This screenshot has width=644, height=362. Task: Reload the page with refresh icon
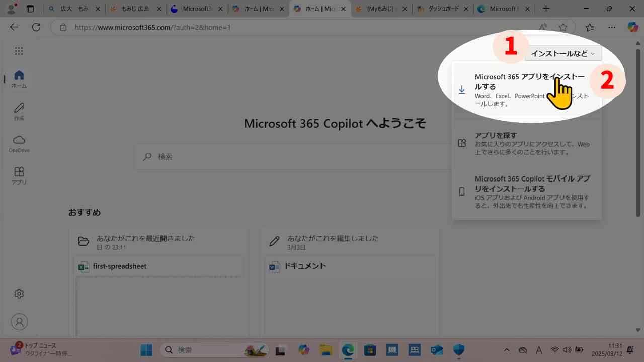point(36,27)
